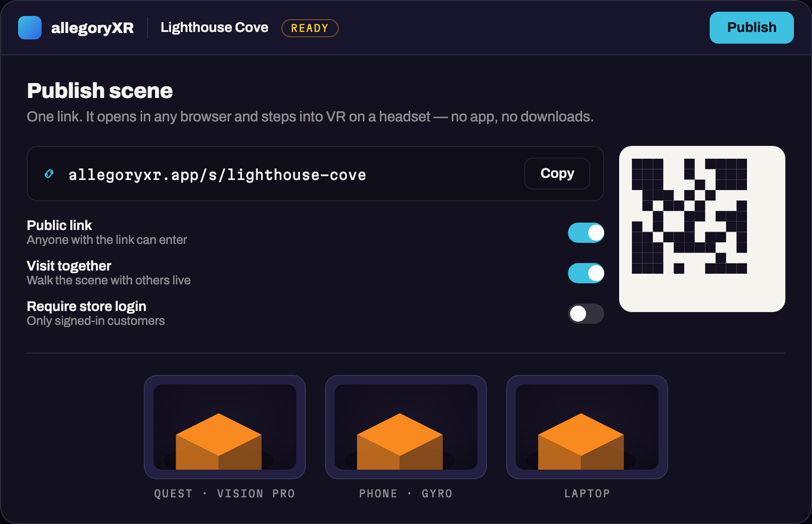
Task: Open the Laptop preview thumbnail
Action: point(587,427)
